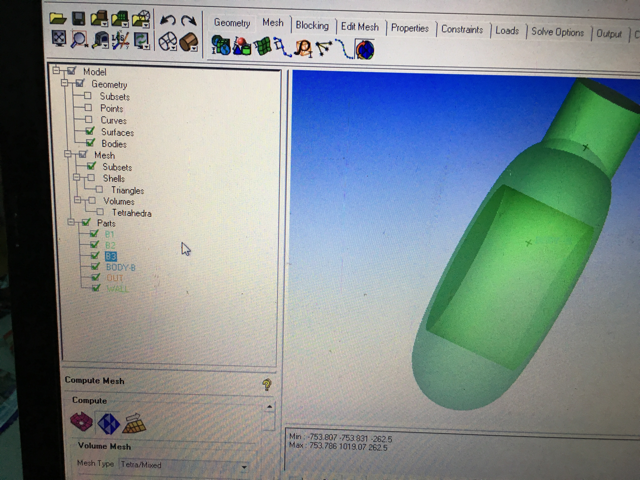Click the refresh display icon
This screenshot has height=481, width=640.
click(x=141, y=41)
